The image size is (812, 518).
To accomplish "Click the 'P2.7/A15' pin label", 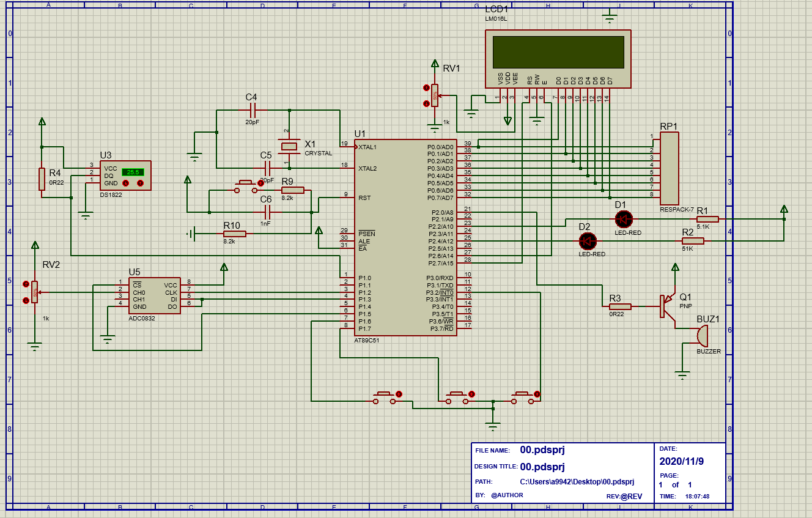I will point(440,263).
